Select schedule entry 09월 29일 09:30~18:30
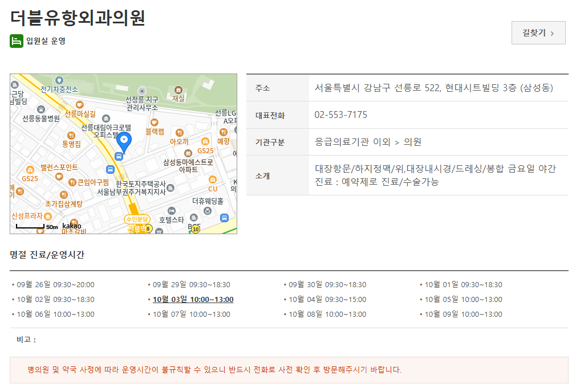Viewport: 576px width, 392px height. [191, 284]
